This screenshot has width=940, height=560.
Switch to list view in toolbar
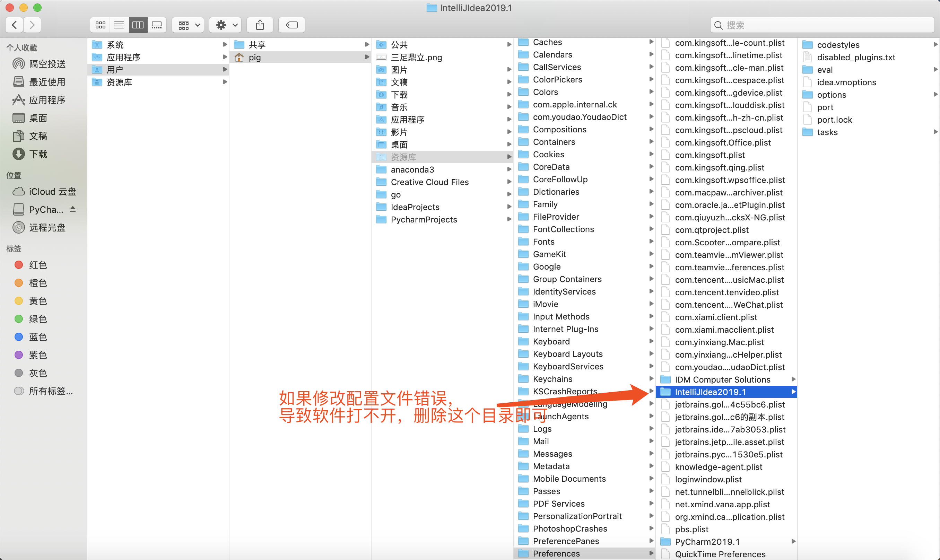pos(119,25)
